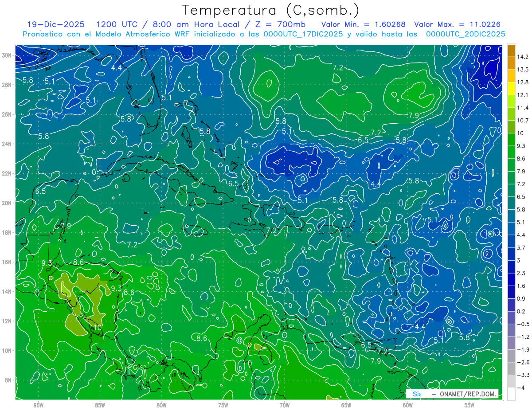Pick the yellow legend swatch between 12.1 and 12.8
The image size is (532, 411).
pyautogui.click(x=511, y=89)
